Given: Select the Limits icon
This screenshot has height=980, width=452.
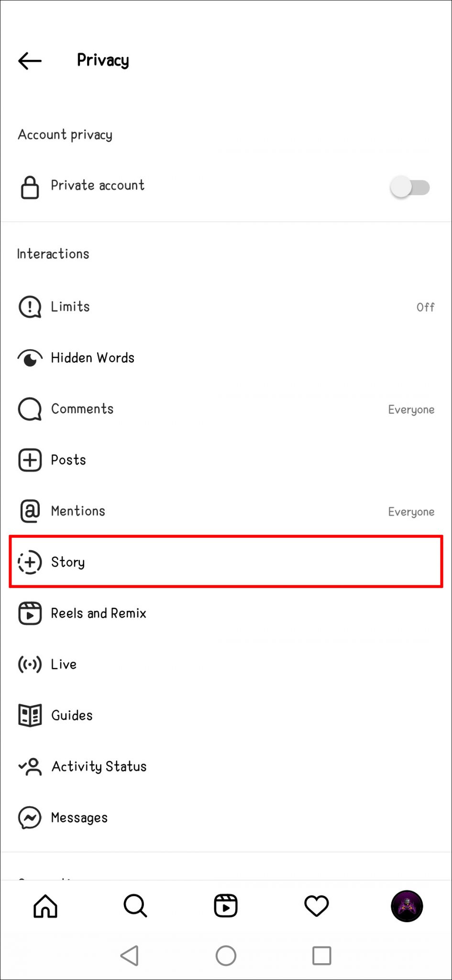Looking at the screenshot, I should click(x=29, y=307).
